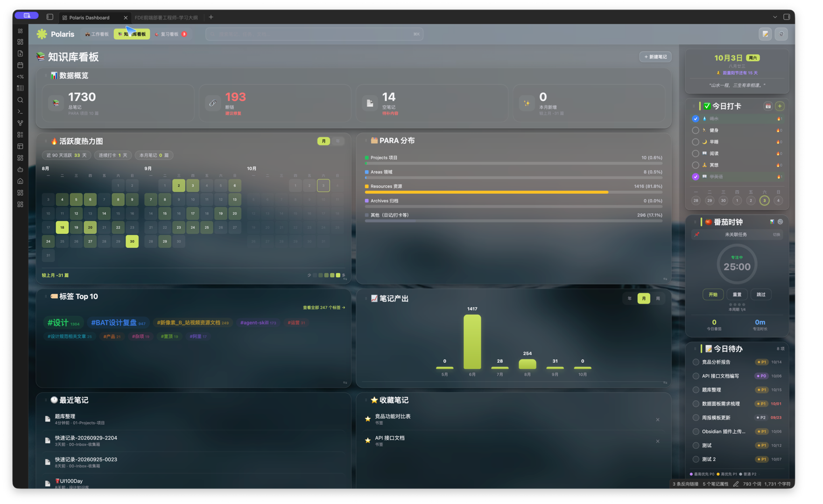Click the #BAT设计复盘 tag

pos(118,322)
